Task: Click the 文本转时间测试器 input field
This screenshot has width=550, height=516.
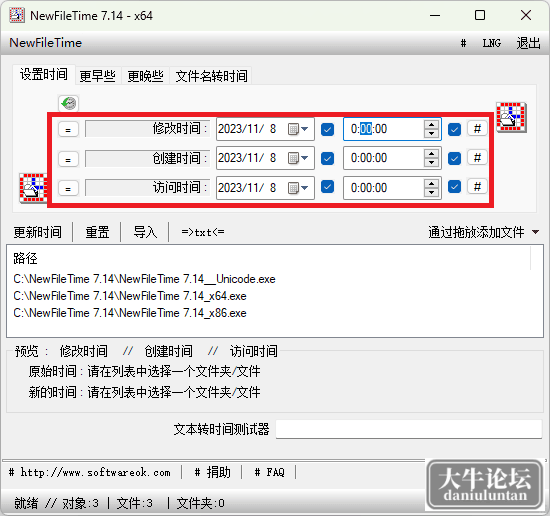Action: coord(409,429)
